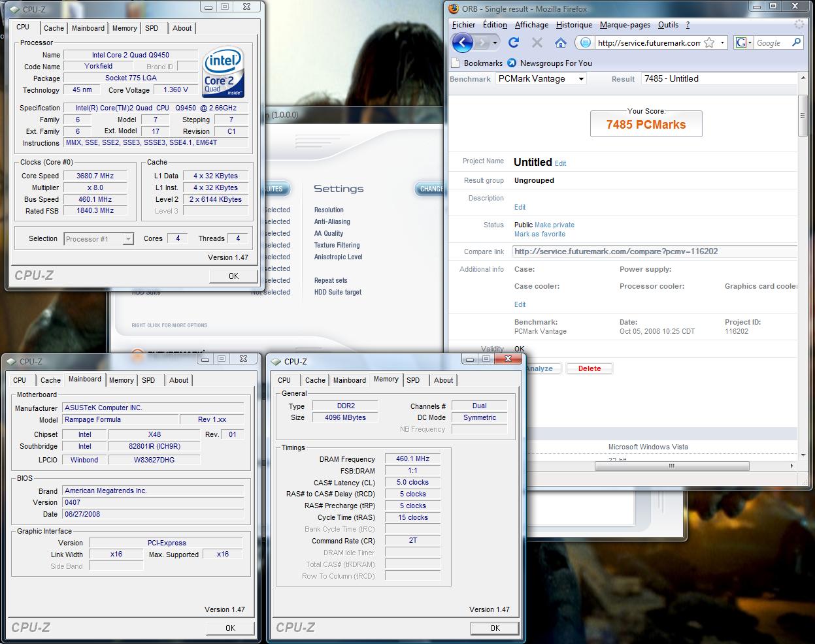
Task: Click the Google search box
Action: [x=771, y=42]
